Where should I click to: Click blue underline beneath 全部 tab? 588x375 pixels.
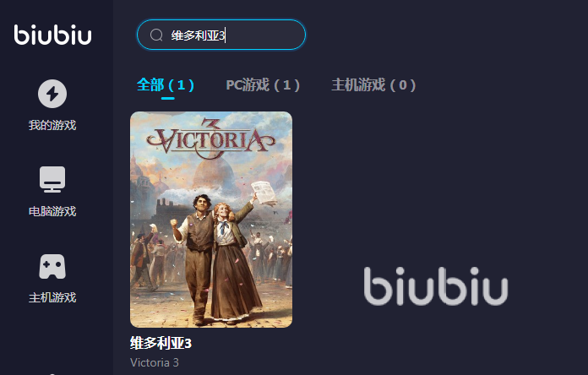point(167,98)
